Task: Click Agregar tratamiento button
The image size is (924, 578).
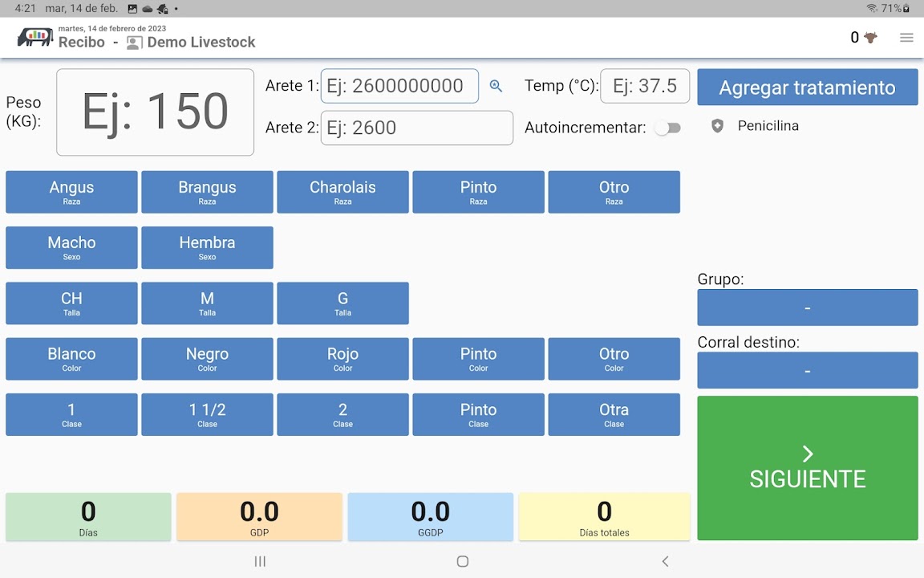Action: [807, 88]
